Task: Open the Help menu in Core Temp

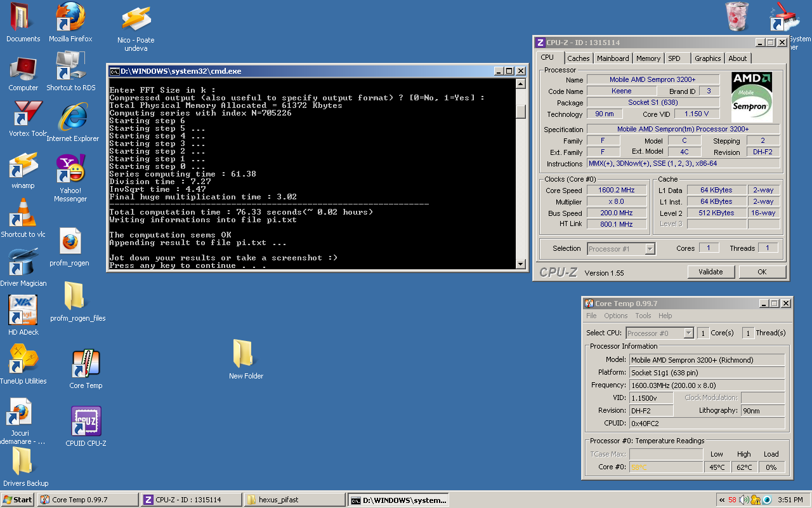Action: 665,316
